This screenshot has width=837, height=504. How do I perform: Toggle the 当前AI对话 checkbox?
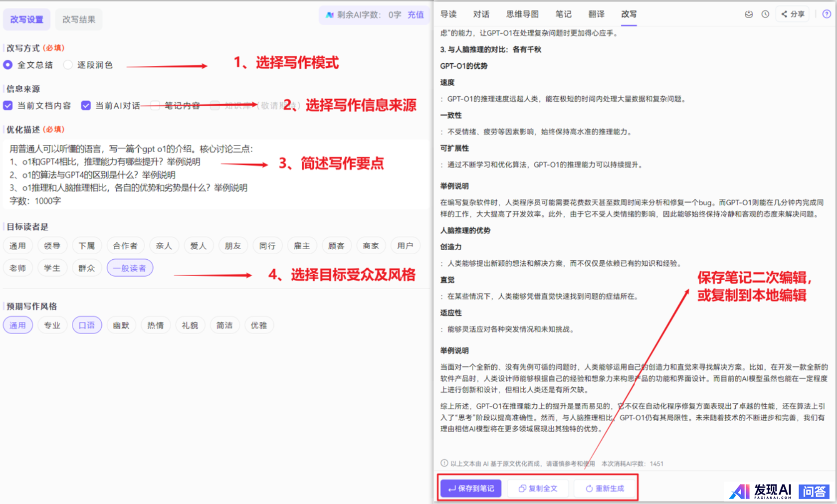pyautogui.click(x=86, y=106)
